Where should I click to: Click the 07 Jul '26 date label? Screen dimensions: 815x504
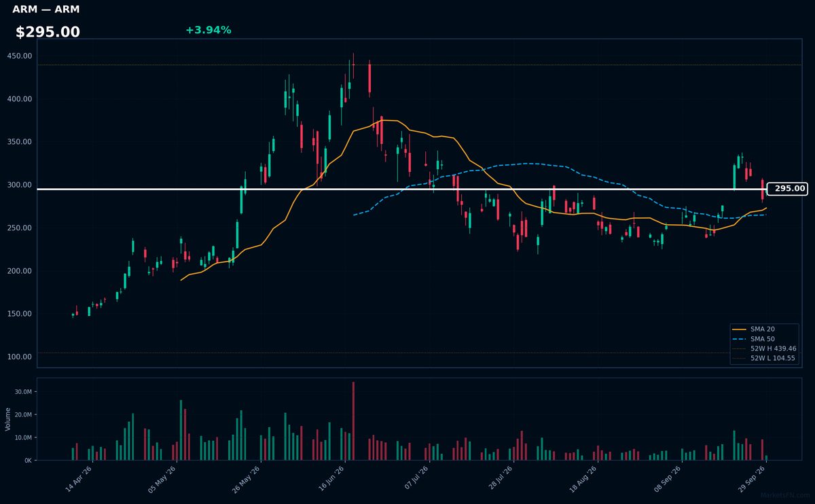pyautogui.click(x=416, y=480)
